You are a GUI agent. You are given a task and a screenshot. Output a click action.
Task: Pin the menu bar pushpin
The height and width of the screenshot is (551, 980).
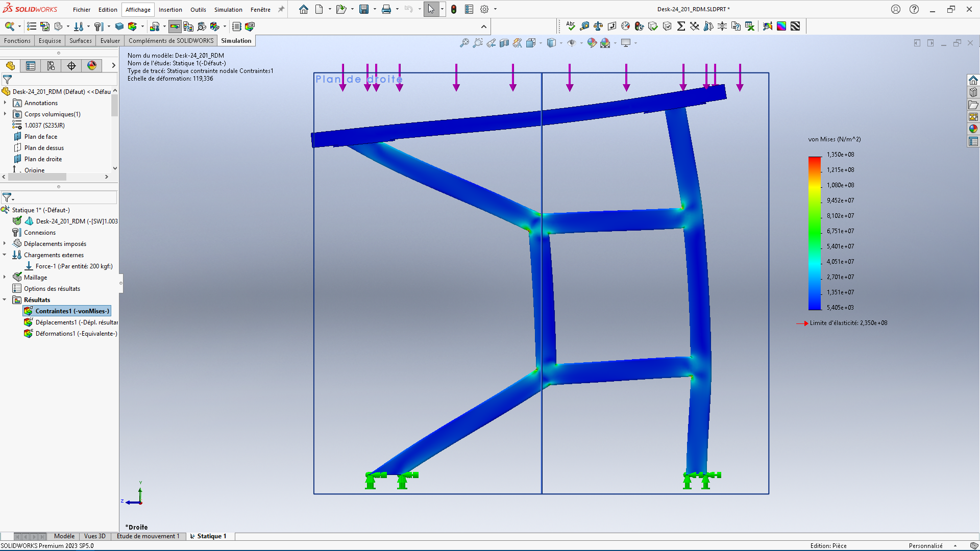[x=281, y=9]
